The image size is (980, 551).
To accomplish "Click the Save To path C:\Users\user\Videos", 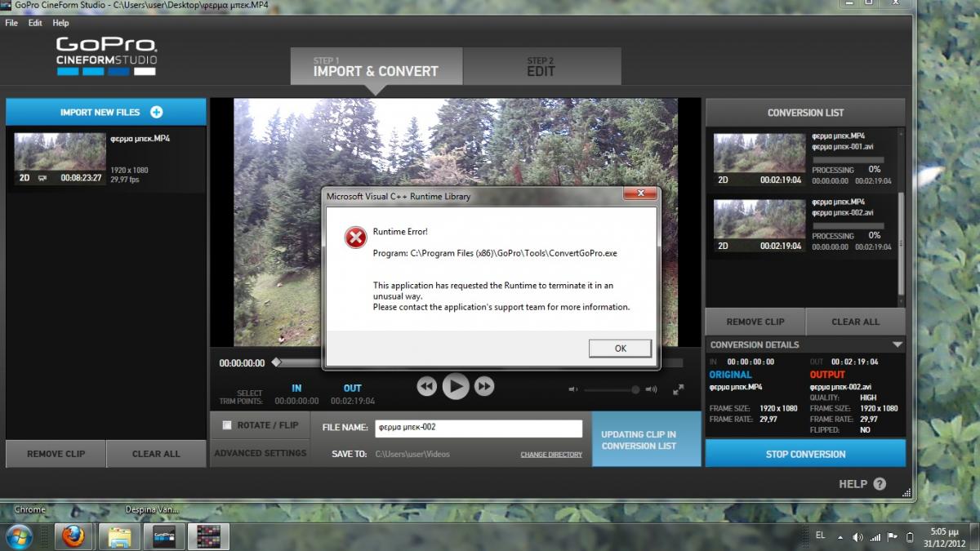I will [x=412, y=454].
